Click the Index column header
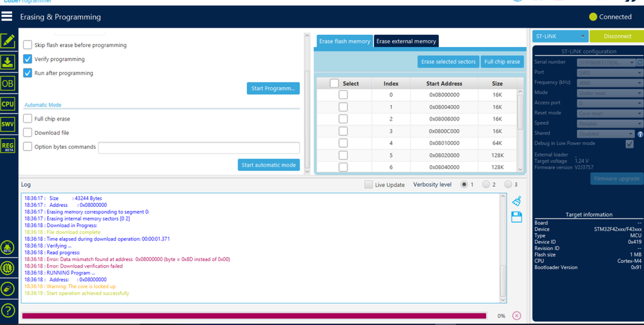The height and width of the screenshot is (325, 644). (x=391, y=83)
